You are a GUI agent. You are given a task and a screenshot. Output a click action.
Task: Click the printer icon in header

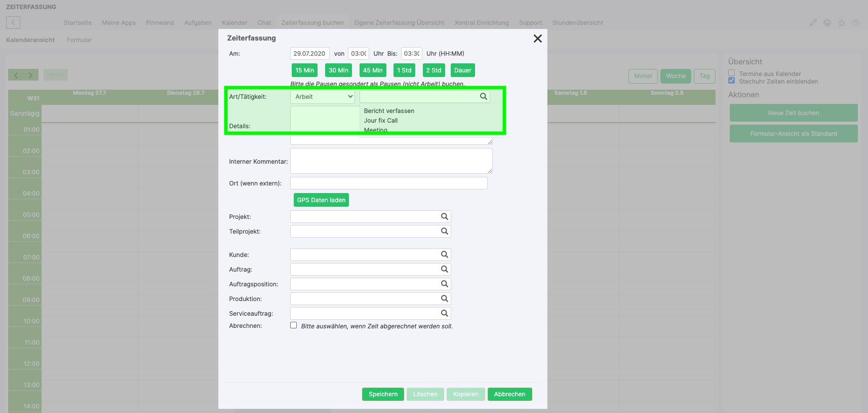(827, 23)
